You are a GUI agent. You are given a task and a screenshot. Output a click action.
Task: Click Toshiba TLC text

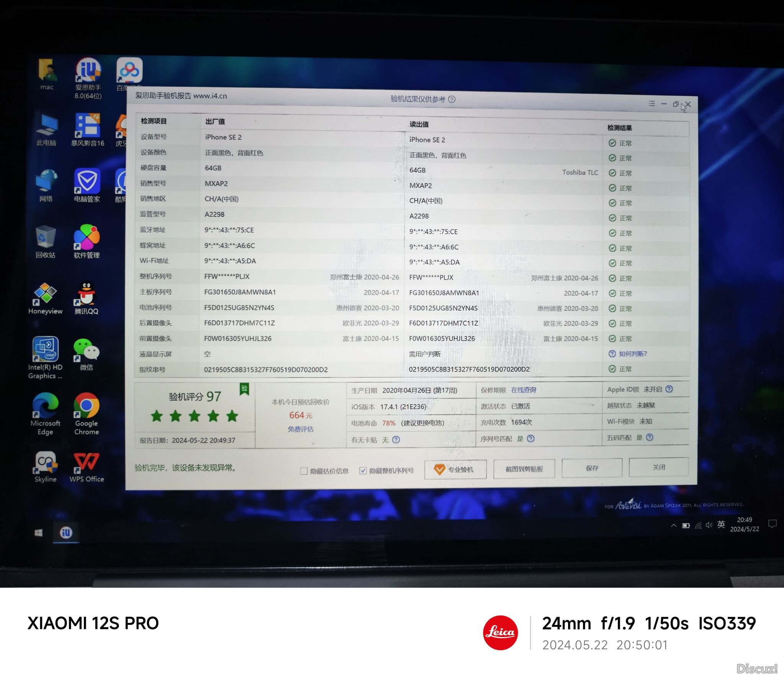tap(580, 173)
